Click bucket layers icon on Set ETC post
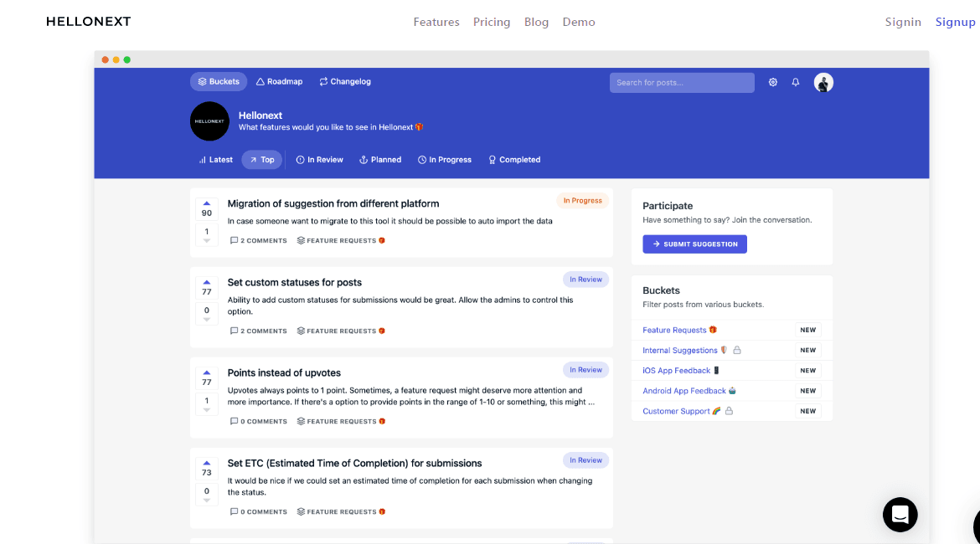Image resolution: width=980 pixels, height=544 pixels. 301,511
